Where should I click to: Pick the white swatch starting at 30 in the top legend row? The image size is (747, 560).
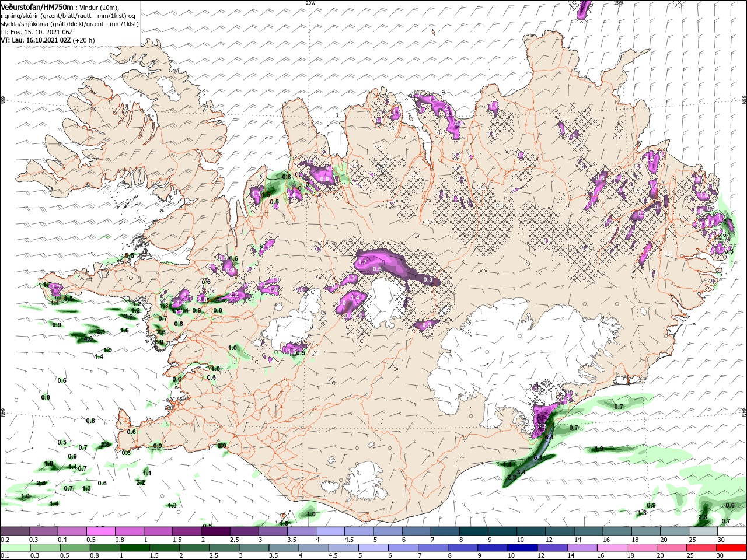pyautogui.click(x=732, y=531)
